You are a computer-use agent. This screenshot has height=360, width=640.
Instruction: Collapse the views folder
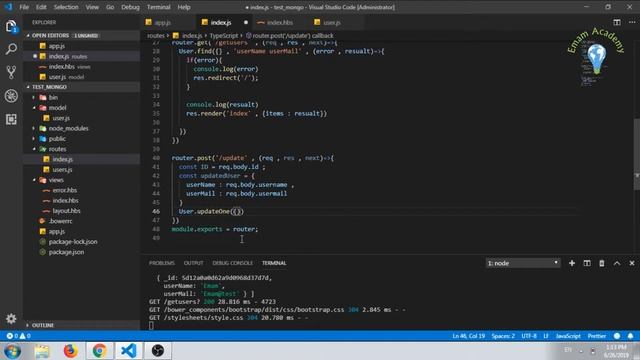tap(82, 180)
